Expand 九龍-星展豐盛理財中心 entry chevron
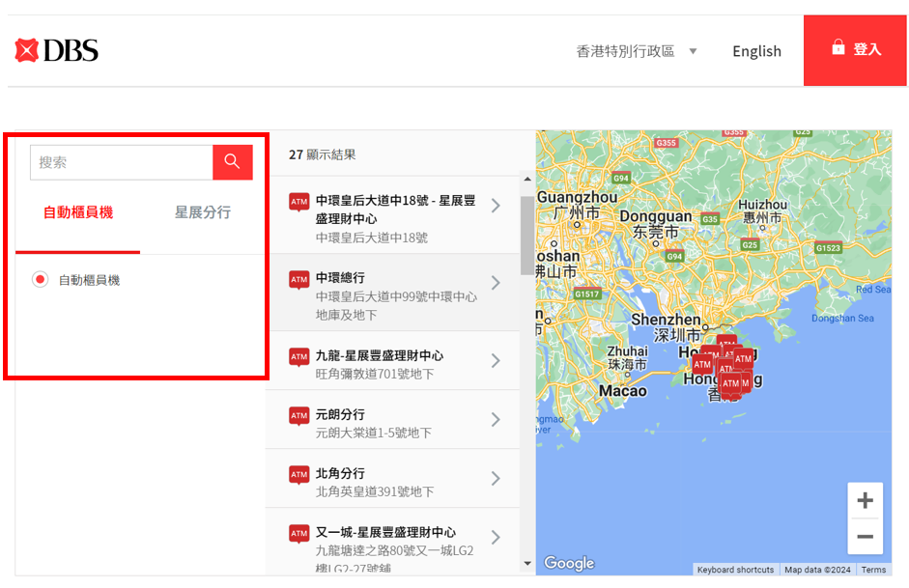909x588 pixels. tap(496, 361)
